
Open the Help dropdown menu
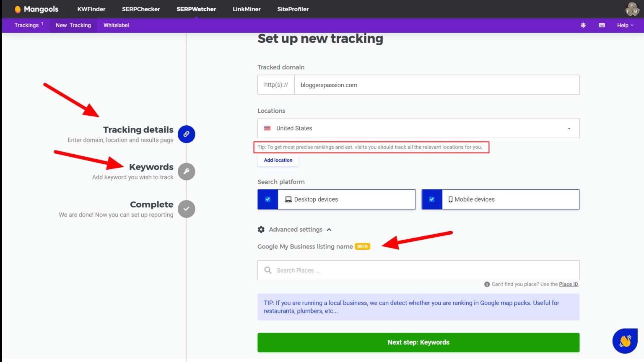[x=625, y=25]
